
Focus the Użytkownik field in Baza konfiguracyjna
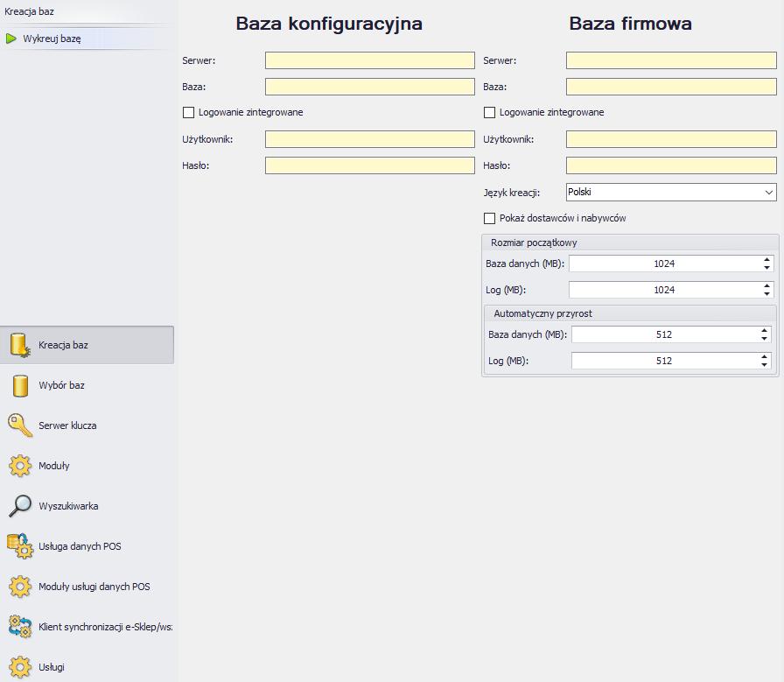point(370,139)
